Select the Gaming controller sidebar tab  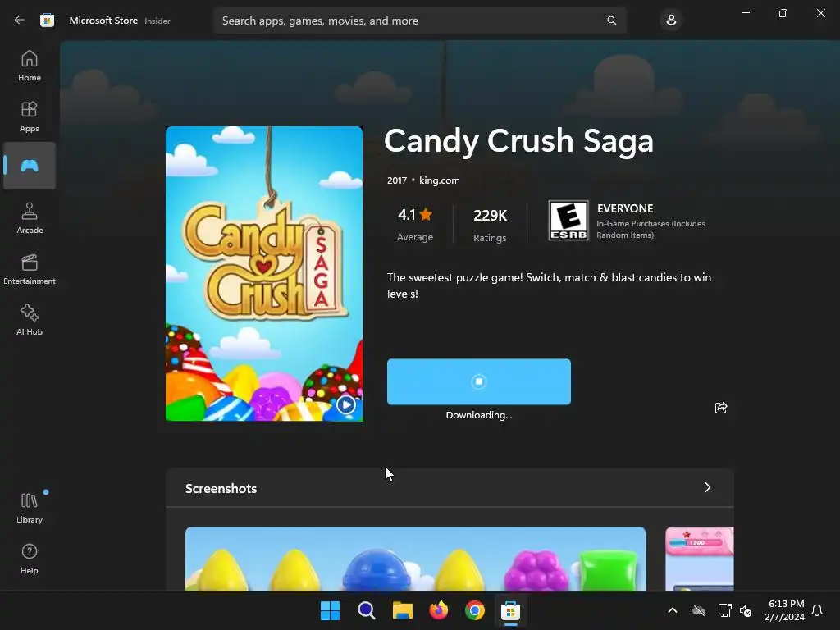[30, 166]
